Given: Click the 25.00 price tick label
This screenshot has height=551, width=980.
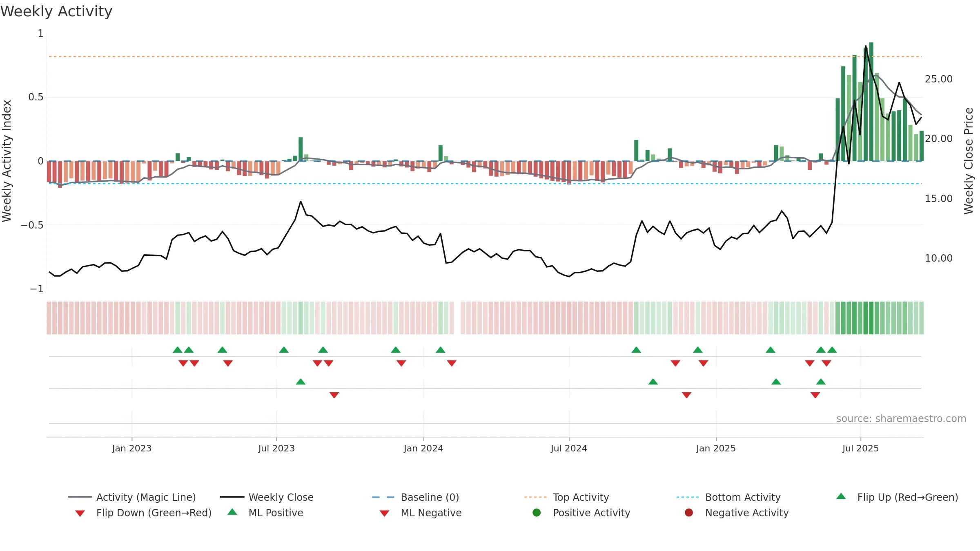Looking at the screenshot, I should 938,79.
